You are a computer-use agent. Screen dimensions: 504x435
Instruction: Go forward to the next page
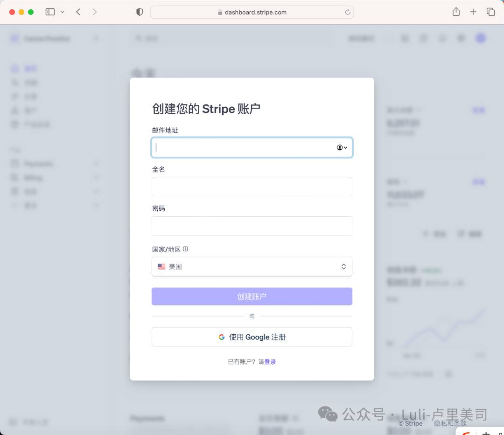click(x=94, y=12)
